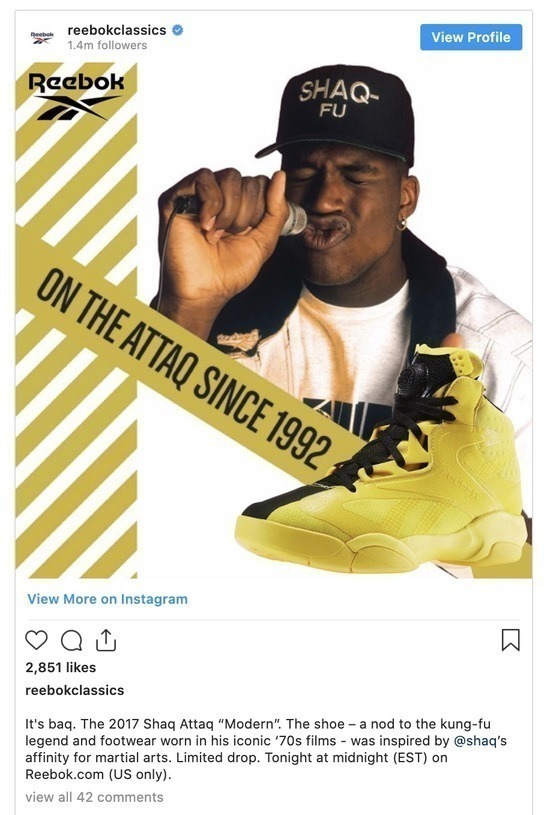Expand view all 42 comments
544x815 pixels.
point(94,797)
